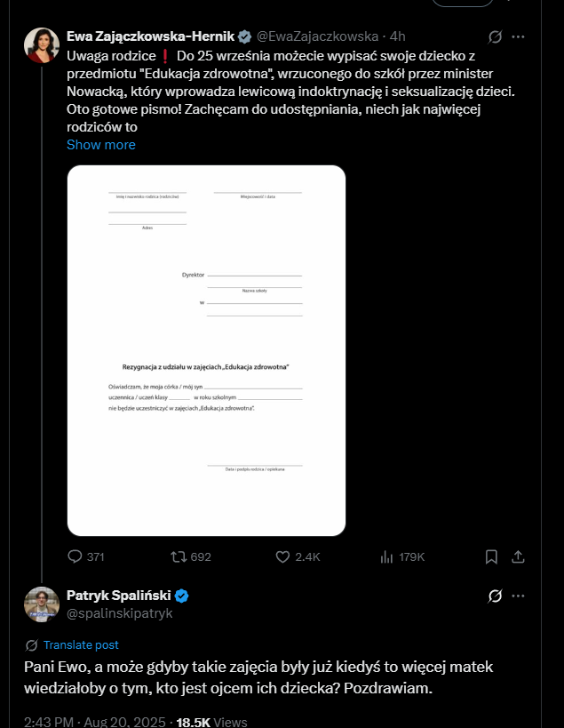Open Ewa Zajączkowska-Hernik's profile picture
This screenshot has width=564, height=728.
42,45
